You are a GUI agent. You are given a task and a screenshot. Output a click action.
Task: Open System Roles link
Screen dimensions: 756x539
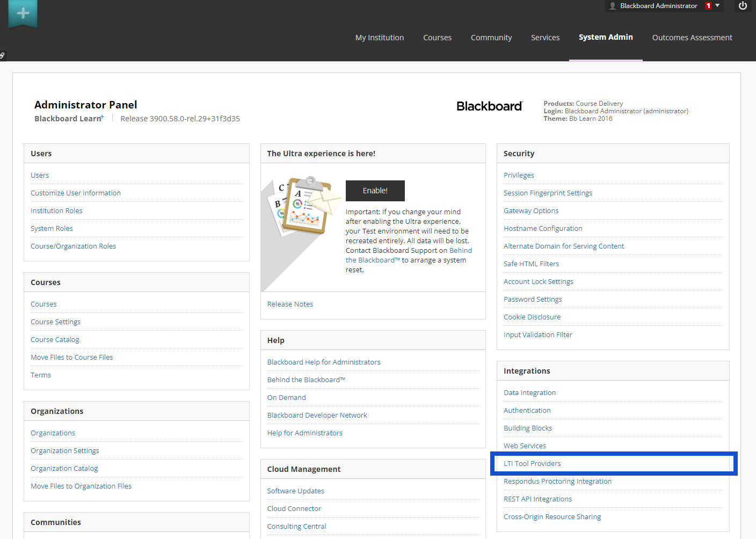tap(52, 229)
